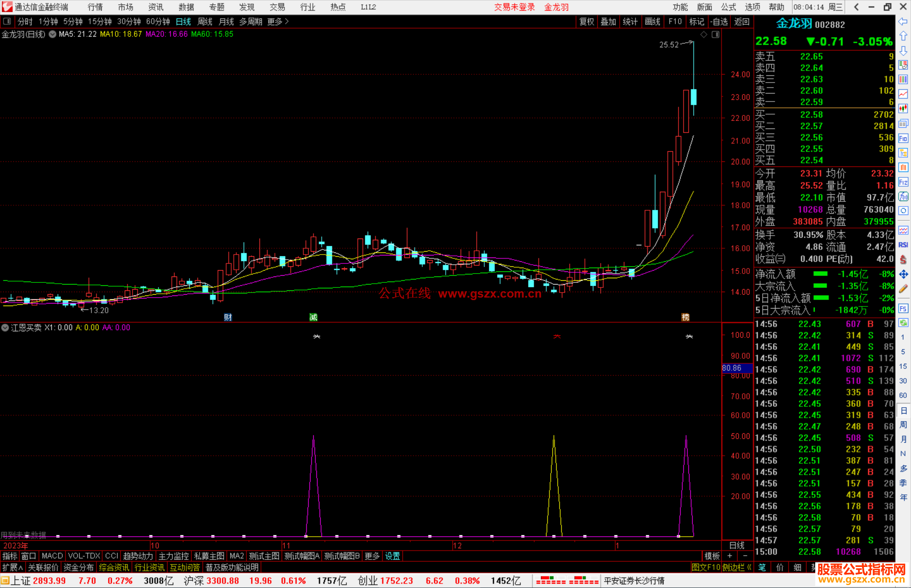Click the 复权 button above chart
This screenshot has width=911, height=588.
tap(586, 21)
